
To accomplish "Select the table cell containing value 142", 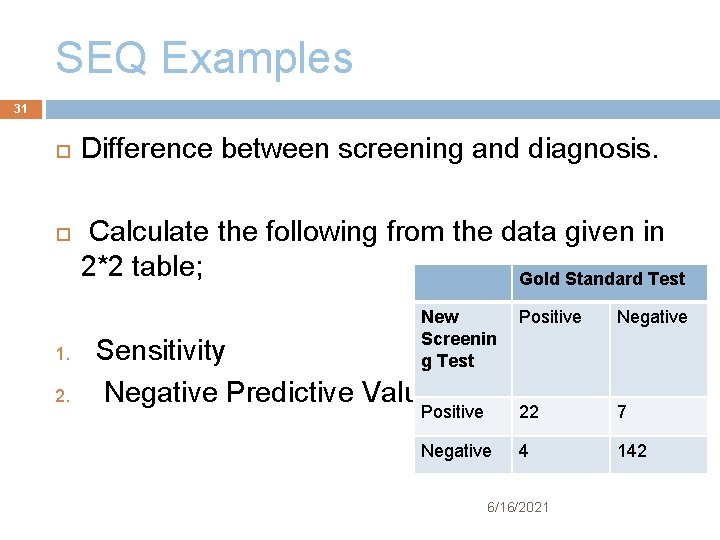I will (x=632, y=451).
